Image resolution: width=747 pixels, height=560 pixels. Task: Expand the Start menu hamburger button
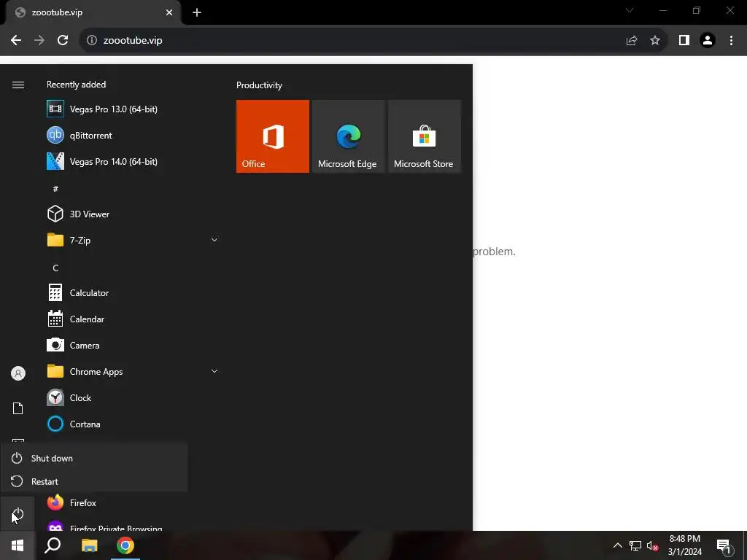[x=18, y=85]
